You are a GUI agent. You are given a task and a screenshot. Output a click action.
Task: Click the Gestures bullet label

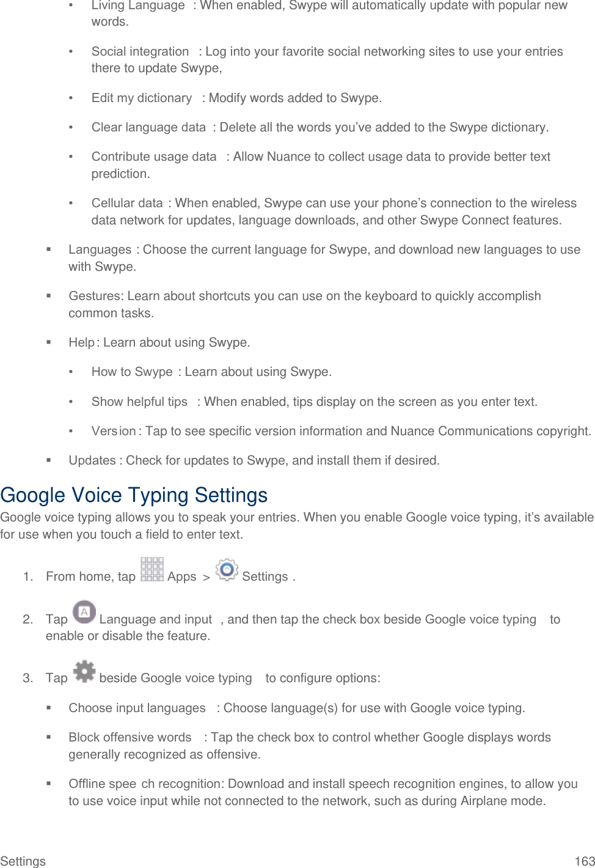pos(95,296)
